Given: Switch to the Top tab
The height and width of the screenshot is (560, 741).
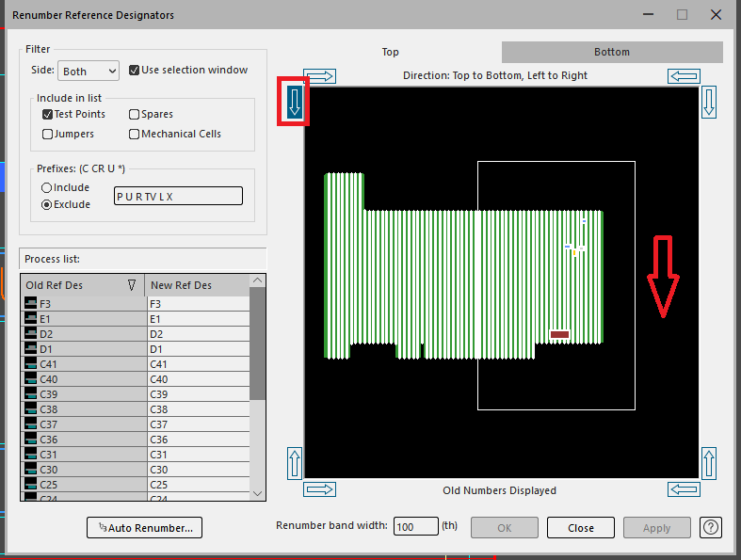Looking at the screenshot, I should coord(391,52).
